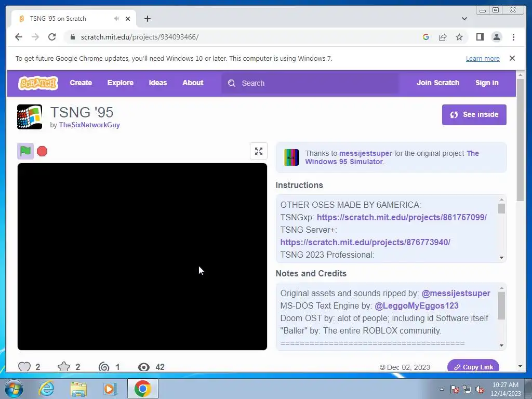Click Instructions box scroll up arrow
532x399 pixels.
[x=501, y=199]
